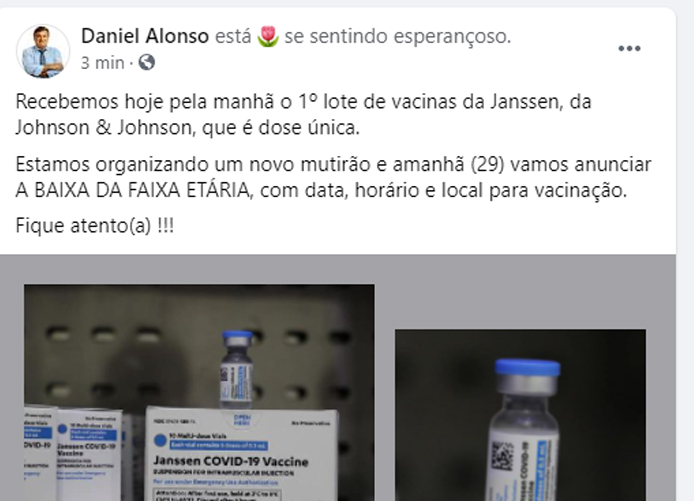Click the OPEN HERE tab on the box

[x=242, y=419]
